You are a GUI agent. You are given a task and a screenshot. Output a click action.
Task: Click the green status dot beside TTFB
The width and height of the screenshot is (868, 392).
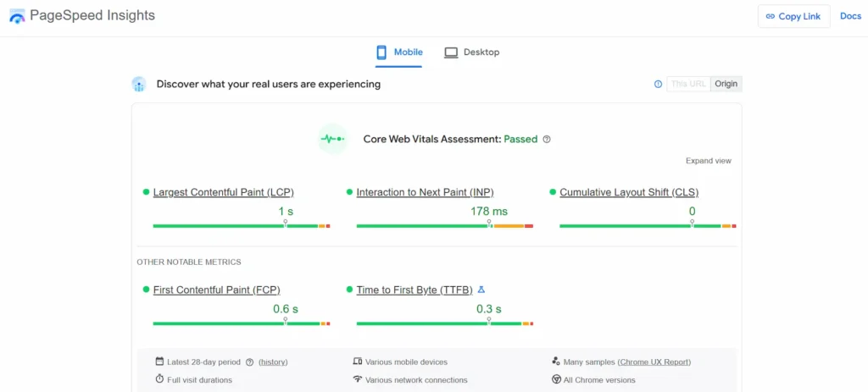click(x=349, y=290)
